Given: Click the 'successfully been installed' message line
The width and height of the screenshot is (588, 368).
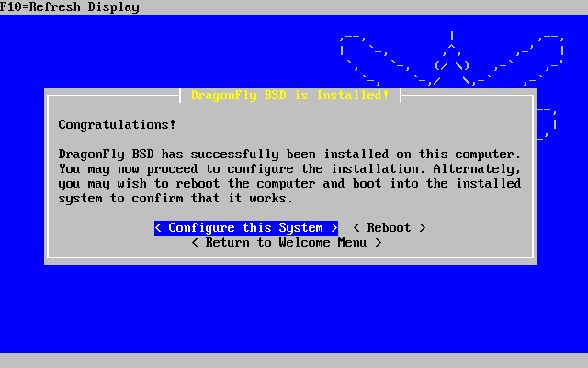Looking at the screenshot, I should point(289,155).
